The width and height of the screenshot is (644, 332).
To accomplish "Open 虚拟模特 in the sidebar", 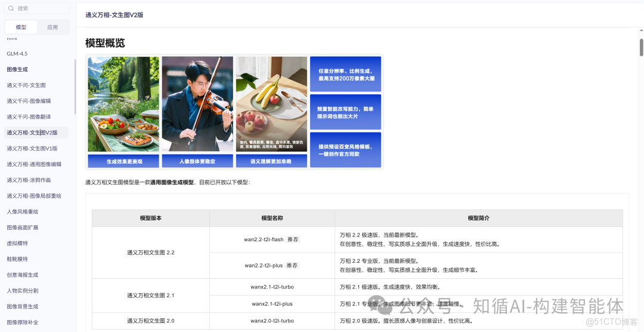I will click(x=17, y=243).
